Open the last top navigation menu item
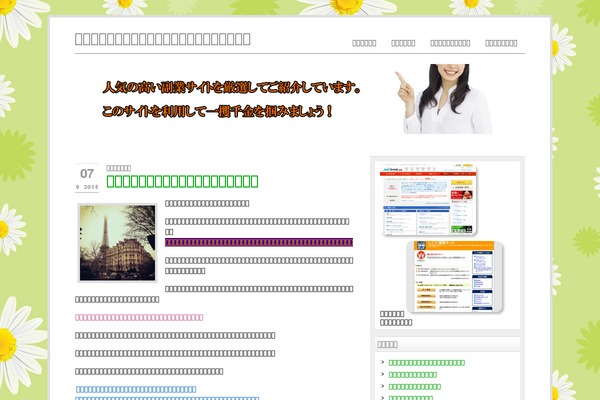The width and height of the screenshot is (600, 400). pyautogui.click(x=501, y=43)
